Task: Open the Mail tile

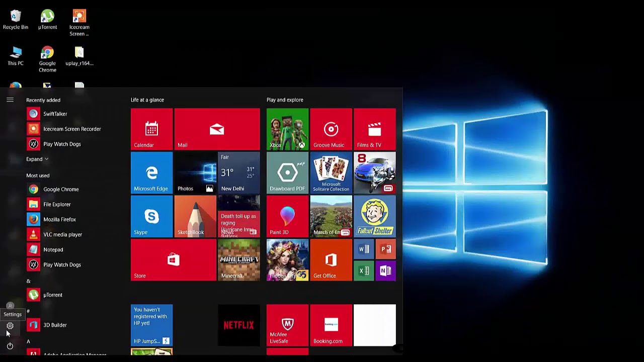Action: click(x=217, y=129)
